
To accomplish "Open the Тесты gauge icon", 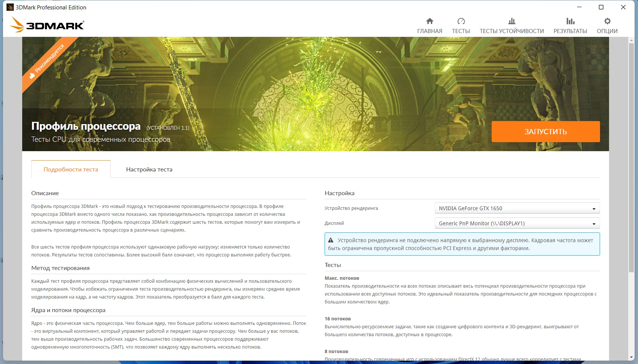I will pyautogui.click(x=461, y=21).
